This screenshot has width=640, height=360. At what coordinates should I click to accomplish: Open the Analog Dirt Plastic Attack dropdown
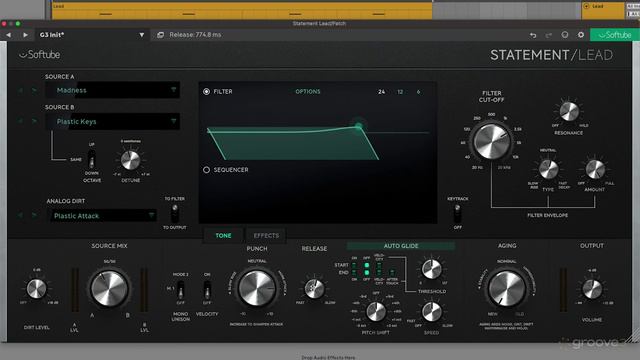[103, 216]
